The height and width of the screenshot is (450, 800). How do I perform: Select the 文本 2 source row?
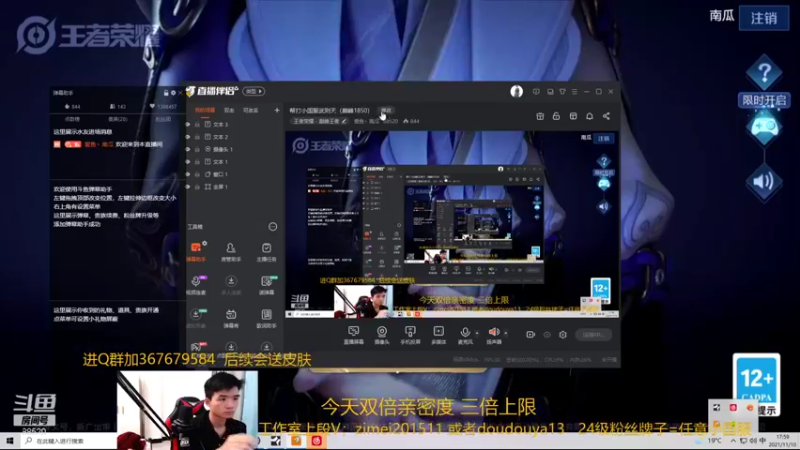[233, 137]
